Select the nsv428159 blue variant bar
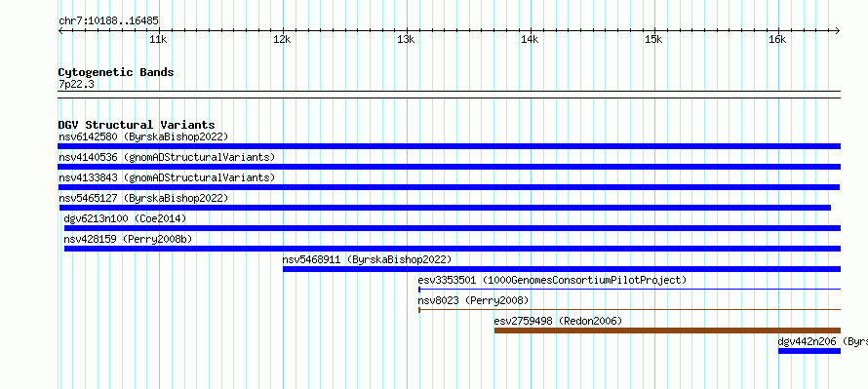The height and width of the screenshot is (389, 868). pos(453,249)
